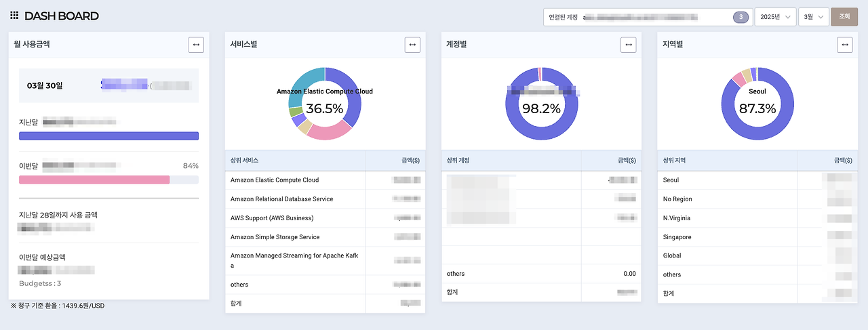Screen dimensions: 868x330
Task: Click the 03월 30일 date label
Action: click(x=45, y=85)
